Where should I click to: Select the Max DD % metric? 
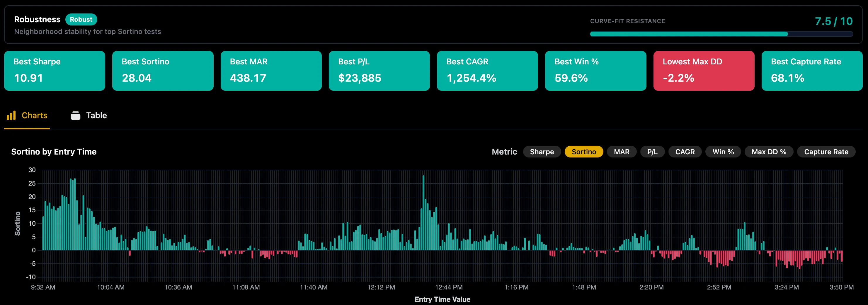769,152
